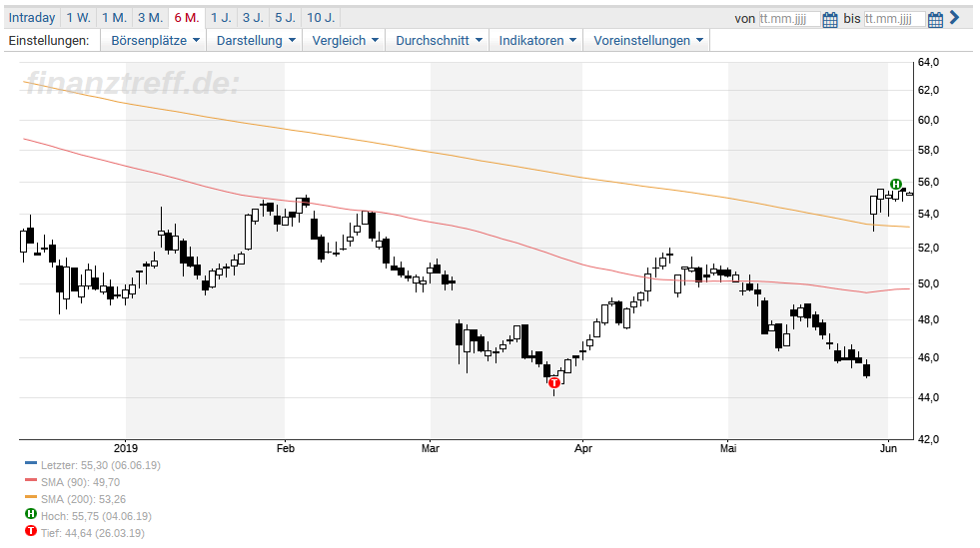The width and height of the screenshot is (980, 548).
Task: Select the 10 J. time range
Action: (x=321, y=18)
